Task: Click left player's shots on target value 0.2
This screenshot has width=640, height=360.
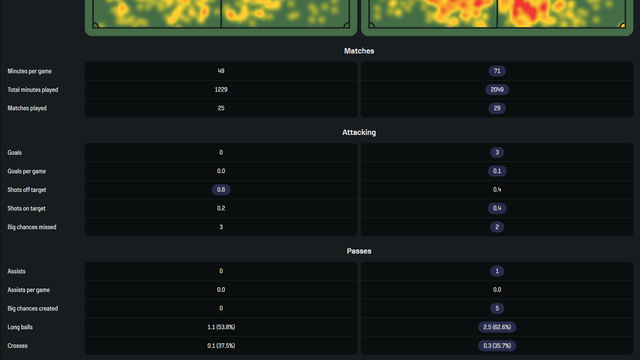Action: point(221,209)
